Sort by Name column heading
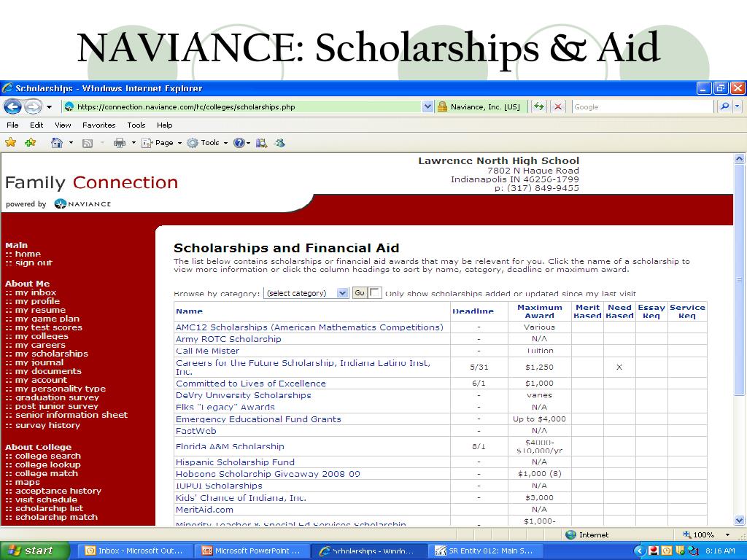Image resolution: width=747 pixels, height=560 pixels. [x=189, y=311]
